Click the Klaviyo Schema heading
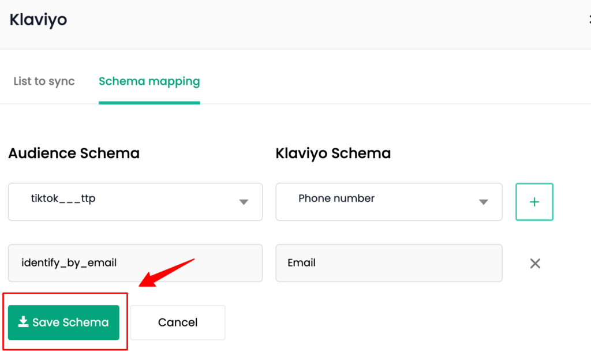The height and width of the screenshot is (364, 591). [x=333, y=153]
